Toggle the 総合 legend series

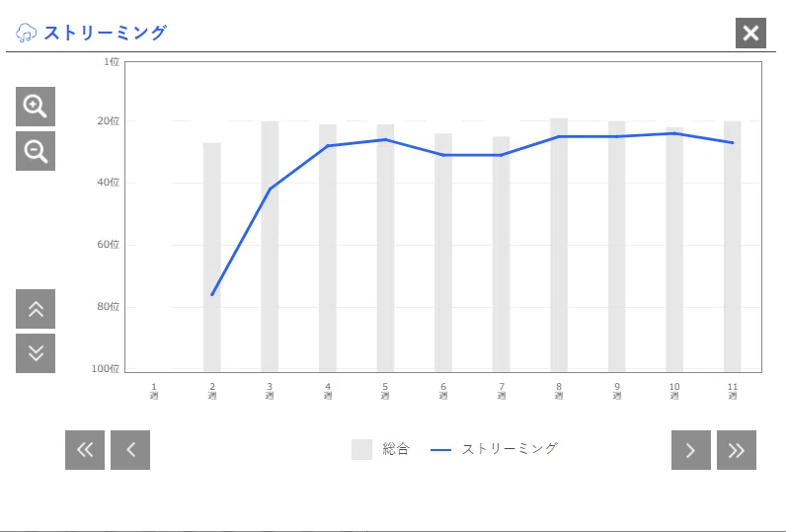tap(381, 449)
